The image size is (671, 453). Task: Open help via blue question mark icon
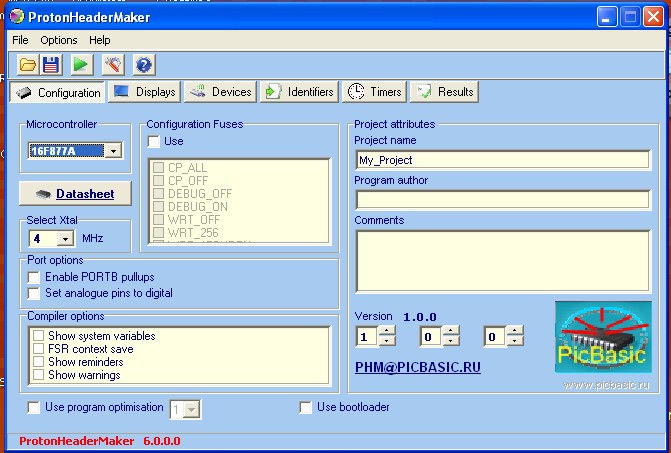point(144,65)
